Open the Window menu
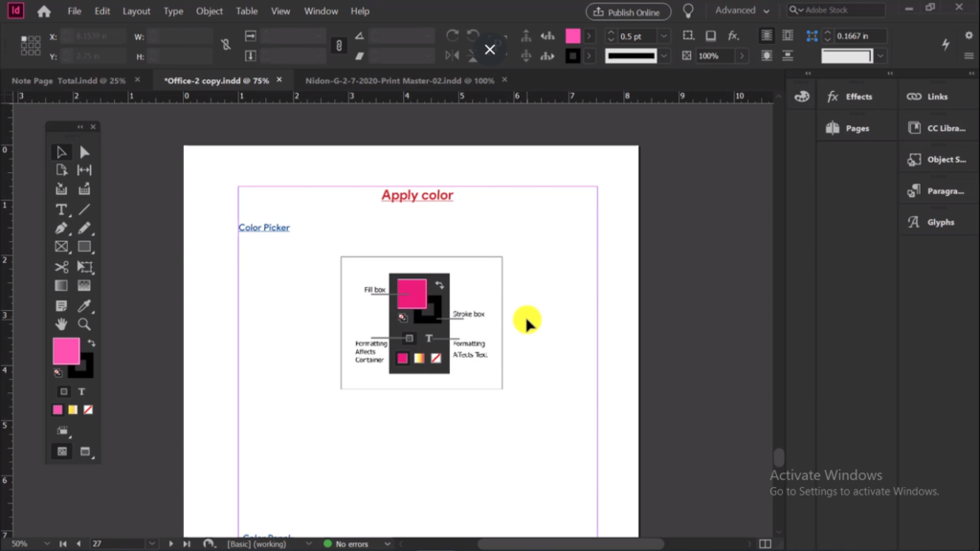This screenshot has height=551, width=980. click(321, 11)
